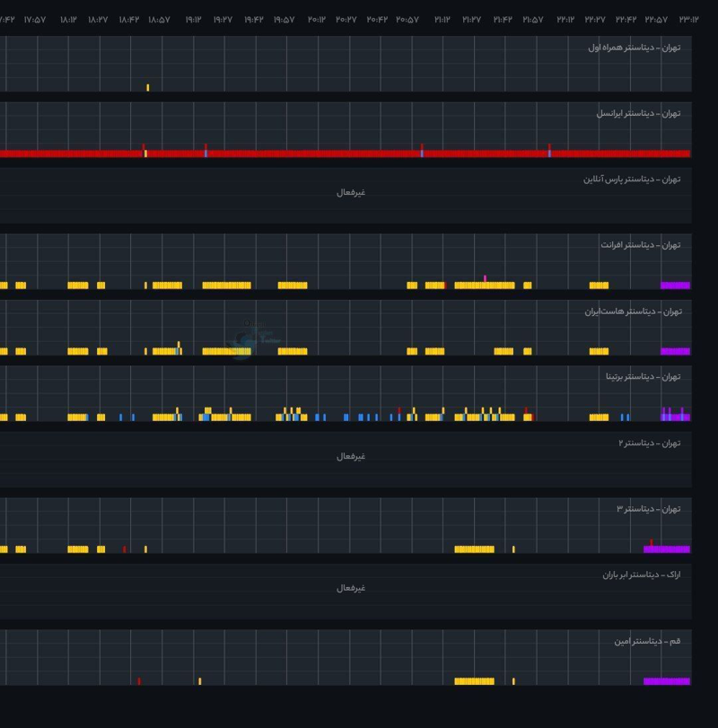This screenshot has width=718, height=728.
Task: Click 'غیرفعال' status in the اراک panel
Action: tap(351, 588)
